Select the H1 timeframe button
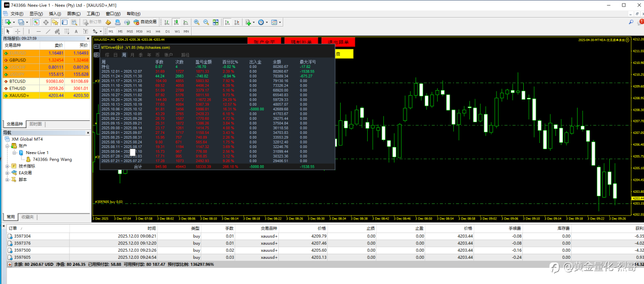The image size is (644, 284). click(148, 31)
